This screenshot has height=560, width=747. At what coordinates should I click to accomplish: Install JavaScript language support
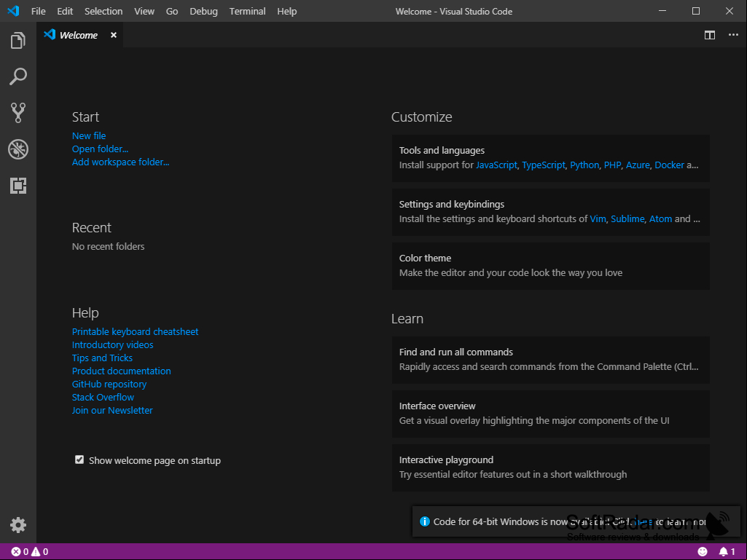click(x=496, y=165)
